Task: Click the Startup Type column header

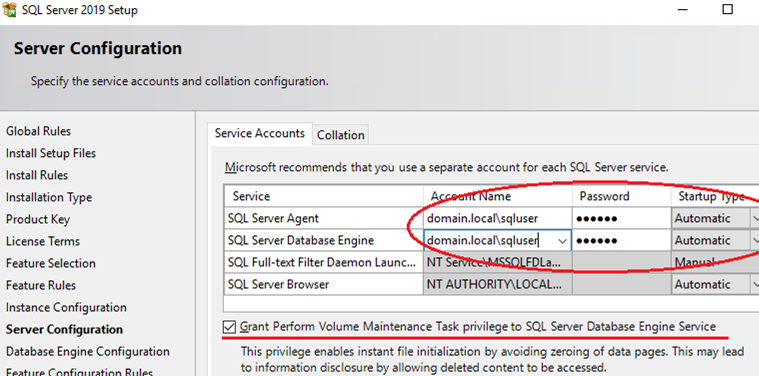Action: click(x=715, y=196)
